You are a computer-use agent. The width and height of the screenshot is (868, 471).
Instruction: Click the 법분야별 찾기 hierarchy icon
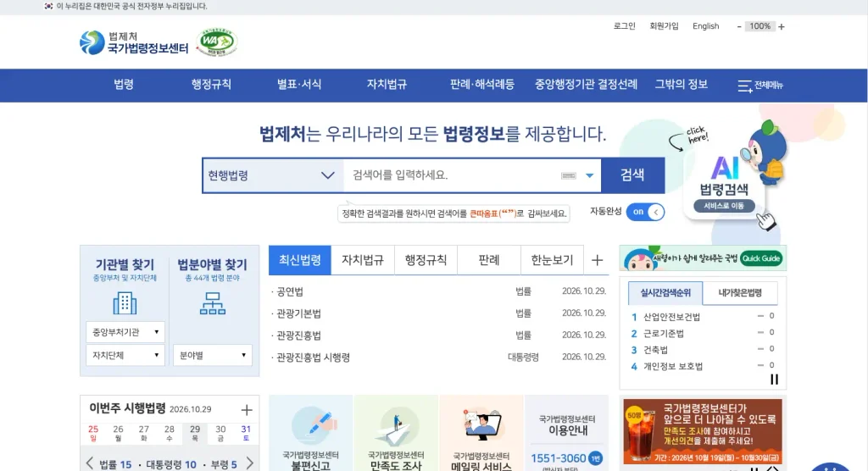pos(213,303)
